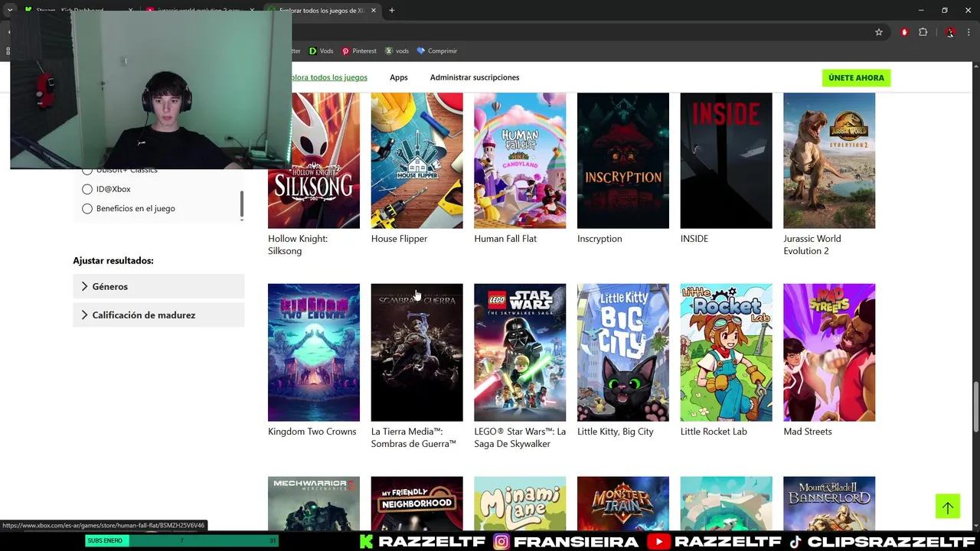980x551 pixels.
Task: Open the Hollow Knight: Silksong cover
Action: [314, 160]
